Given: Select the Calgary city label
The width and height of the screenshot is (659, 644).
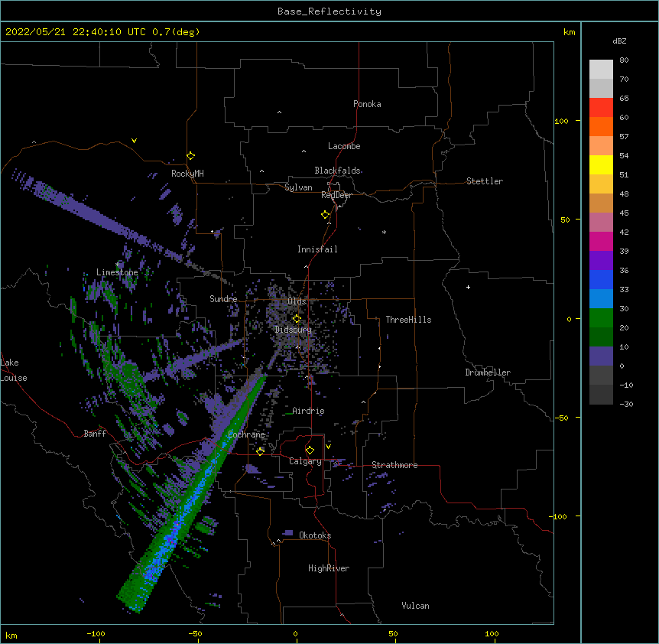Looking at the screenshot, I should coord(305,461).
